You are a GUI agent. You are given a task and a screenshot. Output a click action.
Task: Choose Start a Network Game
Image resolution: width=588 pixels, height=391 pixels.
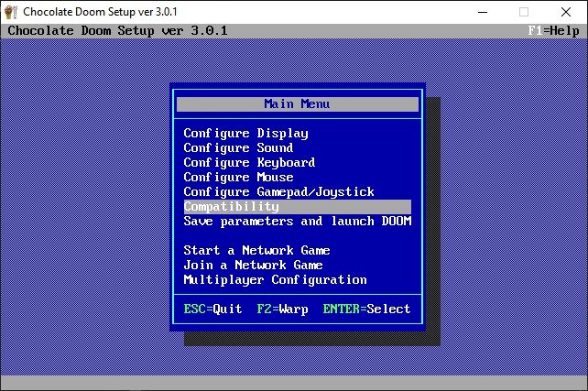point(256,250)
